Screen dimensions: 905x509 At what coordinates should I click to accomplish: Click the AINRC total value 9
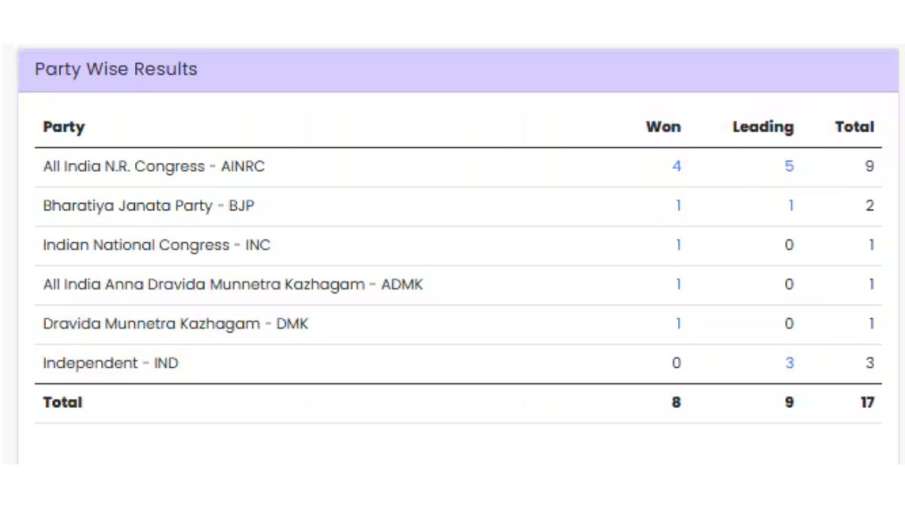coord(869,166)
